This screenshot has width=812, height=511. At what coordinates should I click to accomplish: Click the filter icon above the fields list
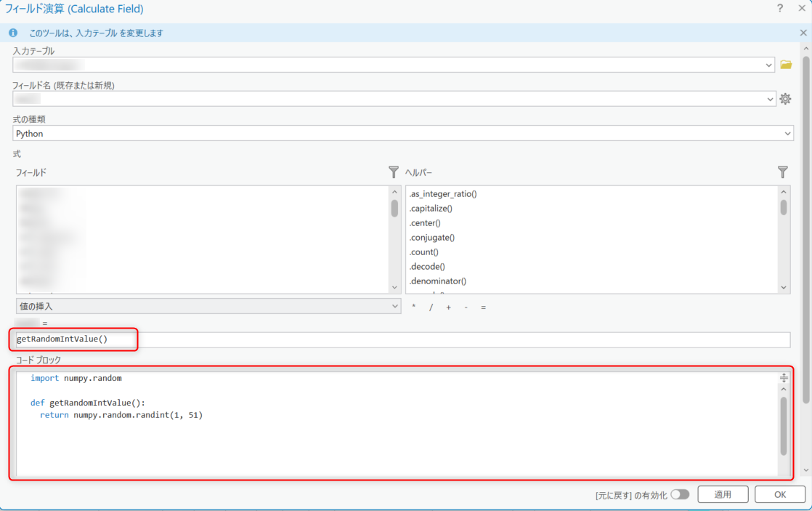point(394,172)
